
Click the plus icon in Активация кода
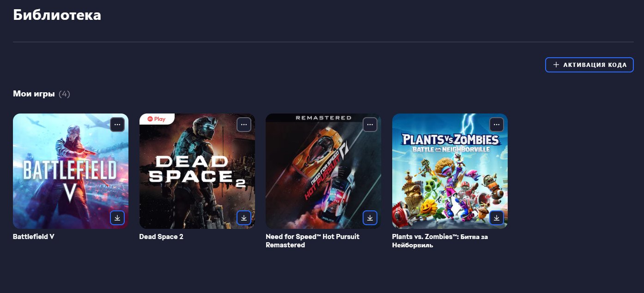pyautogui.click(x=556, y=65)
